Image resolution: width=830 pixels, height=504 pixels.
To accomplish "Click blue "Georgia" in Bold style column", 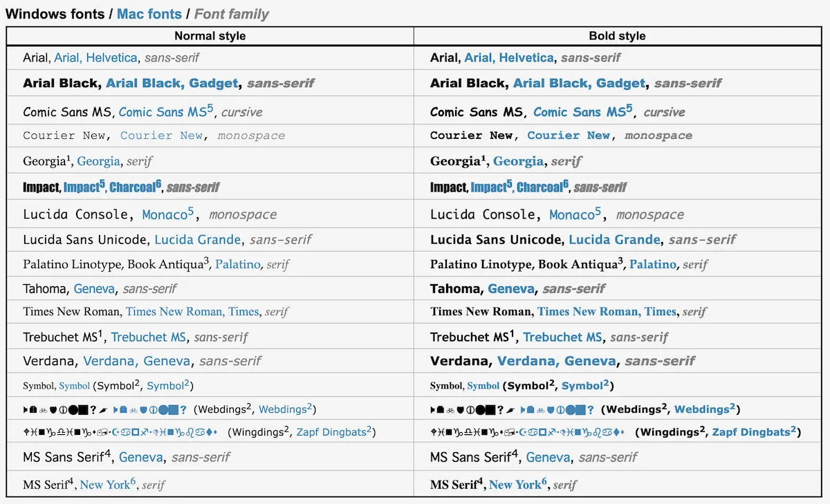I will 518,161.
